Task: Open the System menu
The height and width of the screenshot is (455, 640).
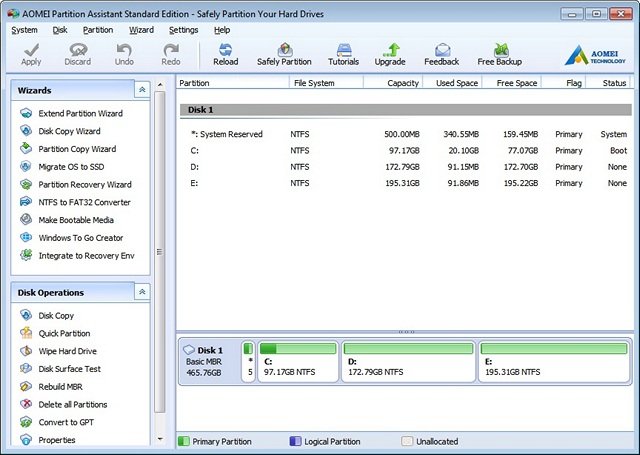Action: 24,30
